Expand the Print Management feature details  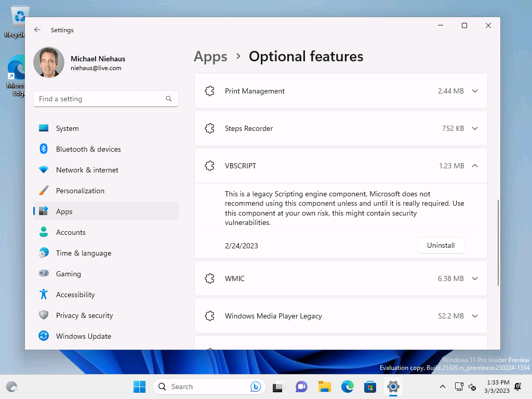tap(474, 90)
